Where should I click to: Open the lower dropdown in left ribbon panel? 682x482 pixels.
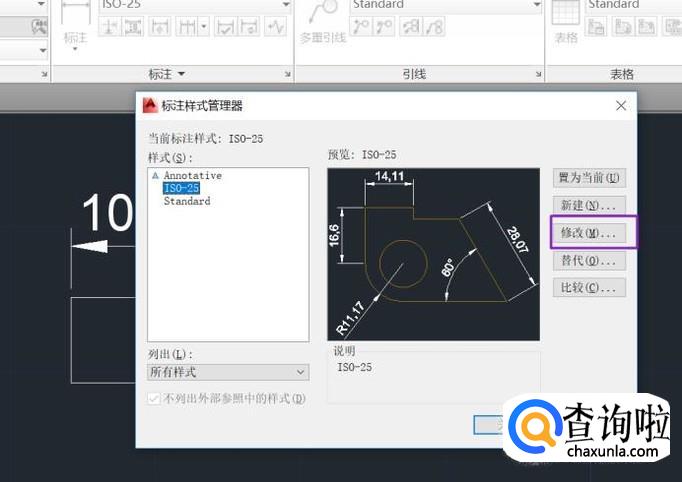tap(43, 50)
